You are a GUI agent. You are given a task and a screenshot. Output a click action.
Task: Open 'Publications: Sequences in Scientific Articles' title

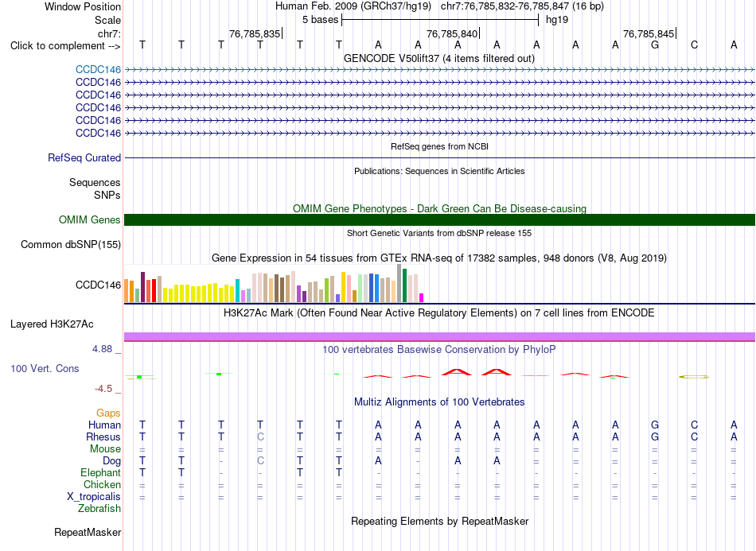click(x=439, y=171)
